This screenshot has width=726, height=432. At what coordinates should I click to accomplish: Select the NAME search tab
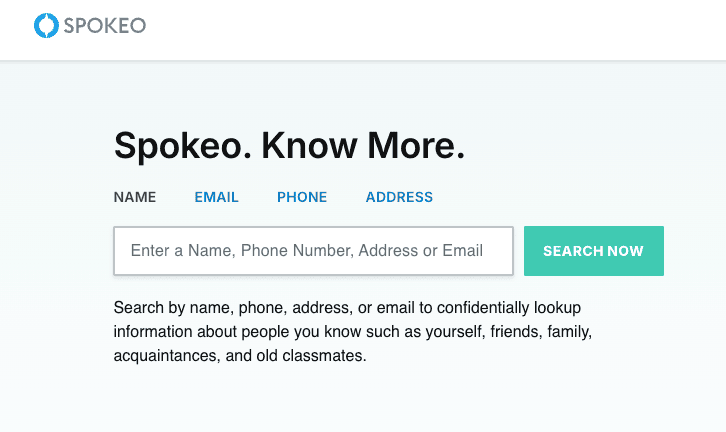[x=135, y=197]
